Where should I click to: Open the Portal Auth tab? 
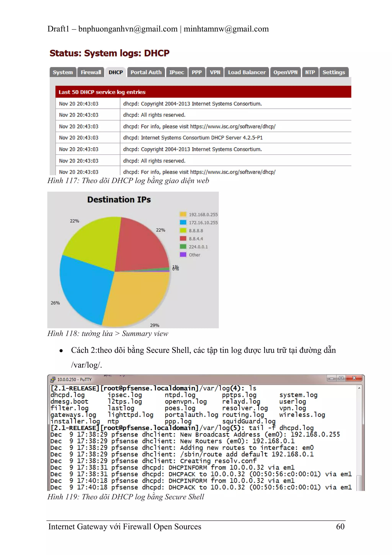pos(146,72)
